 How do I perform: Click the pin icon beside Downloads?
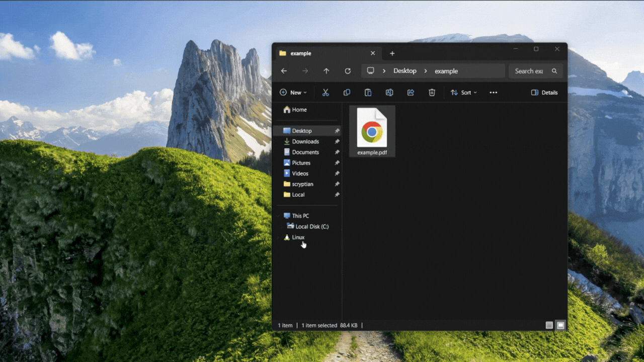point(337,141)
